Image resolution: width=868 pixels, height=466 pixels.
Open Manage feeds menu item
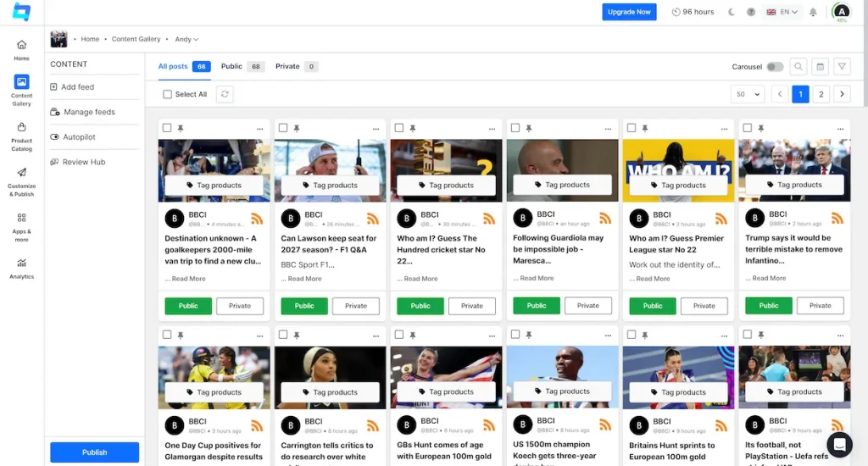click(82, 112)
